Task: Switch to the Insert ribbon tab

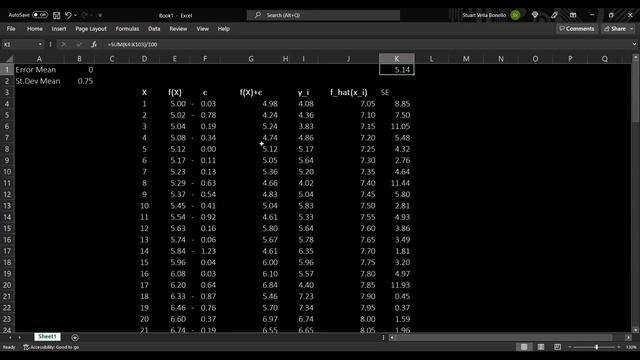Action: tap(59, 29)
